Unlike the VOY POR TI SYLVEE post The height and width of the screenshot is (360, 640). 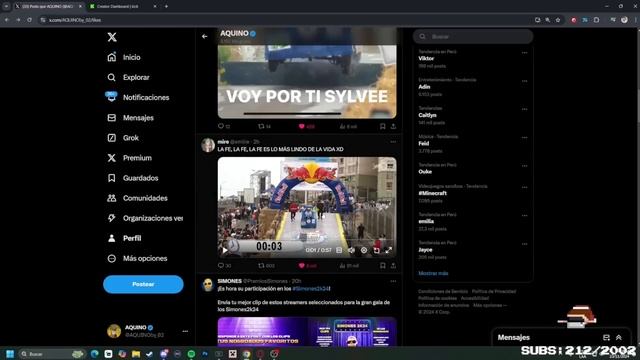[x=302, y=126]
